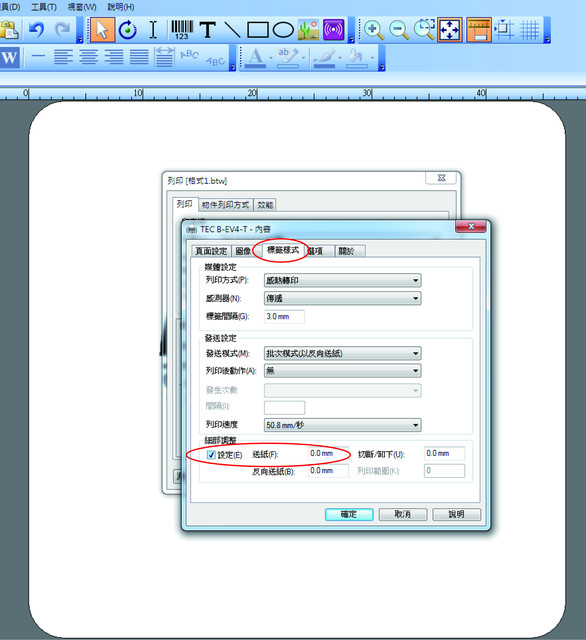Open the 列印方式(P) dropdown
586x640 pixels.
point(342,280)
